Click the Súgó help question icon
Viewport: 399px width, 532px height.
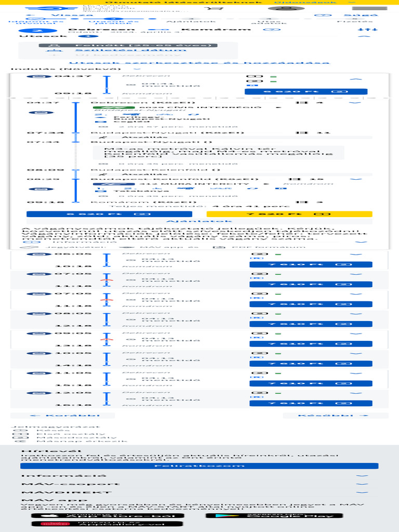pyautogui.click(x=323, y=15)
